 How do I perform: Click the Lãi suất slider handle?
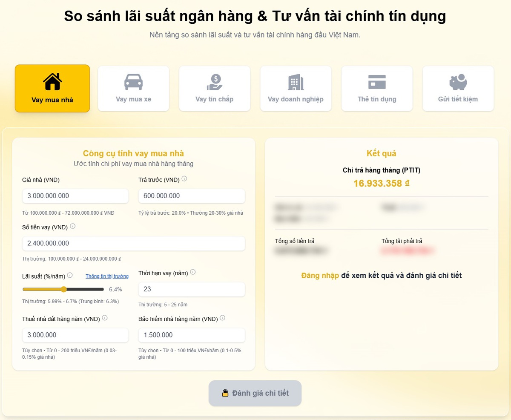point(64,289)
